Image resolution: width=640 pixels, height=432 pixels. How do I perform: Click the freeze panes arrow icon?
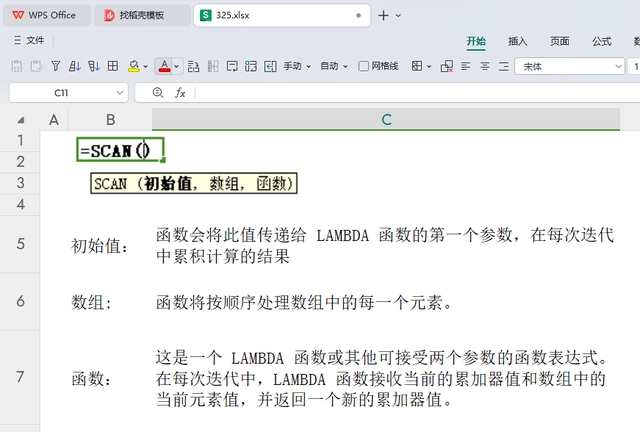pyautogui.click(x=270, y=66)
